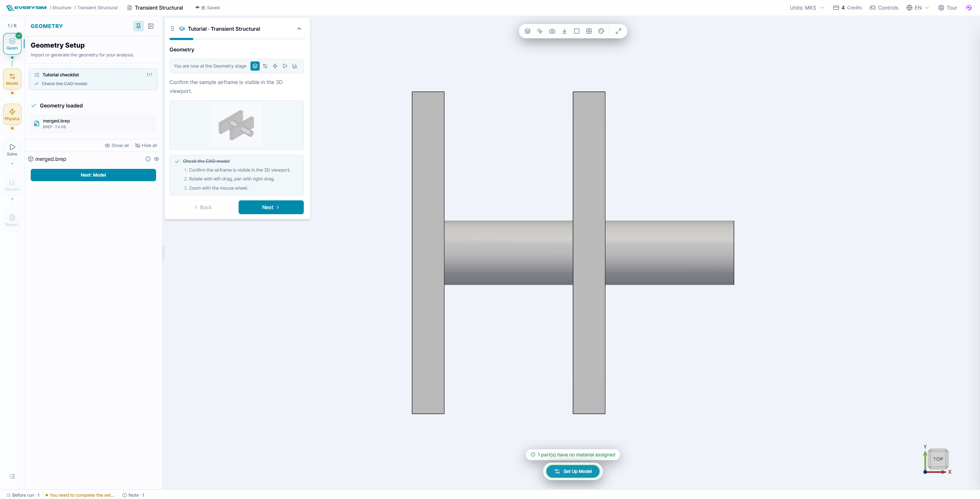Switch to the four-pane grid view icon
This screenshot has width=980, height=499.
pos(589,31)
